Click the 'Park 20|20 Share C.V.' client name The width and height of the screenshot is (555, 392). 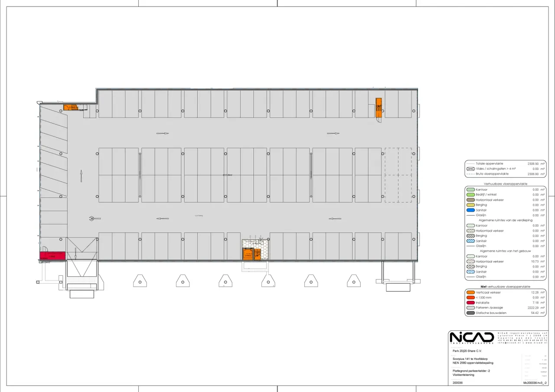click(467, 351)
